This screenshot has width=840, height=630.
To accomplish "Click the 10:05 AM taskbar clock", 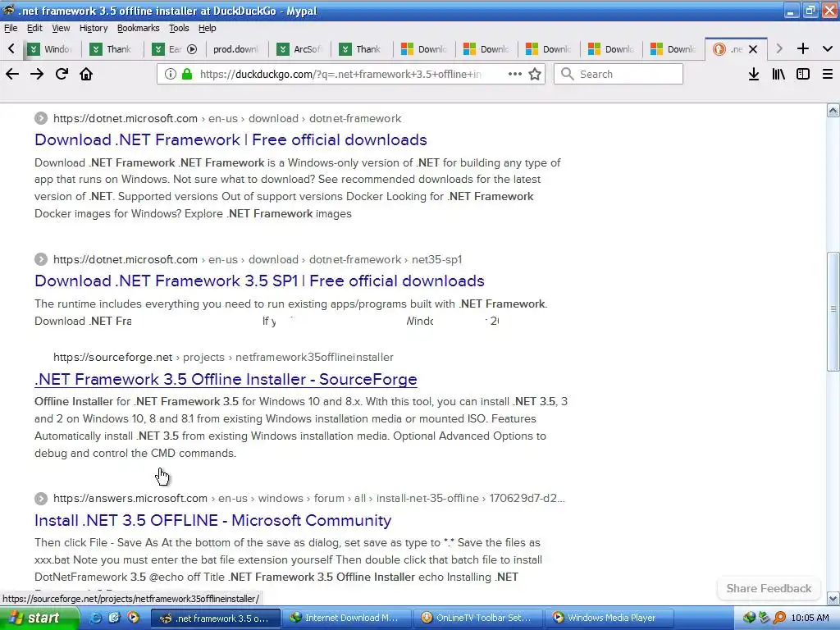I will click(810, 619).
